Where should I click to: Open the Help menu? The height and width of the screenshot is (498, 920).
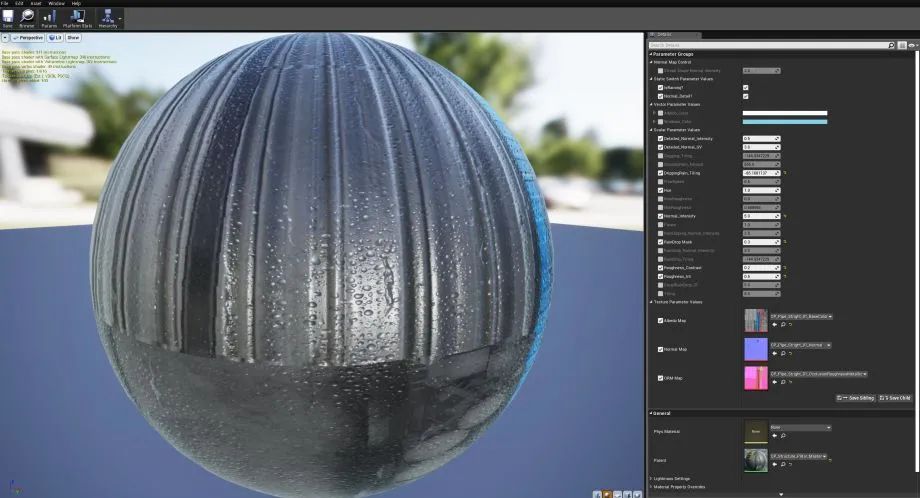click(x=76, y=4)
